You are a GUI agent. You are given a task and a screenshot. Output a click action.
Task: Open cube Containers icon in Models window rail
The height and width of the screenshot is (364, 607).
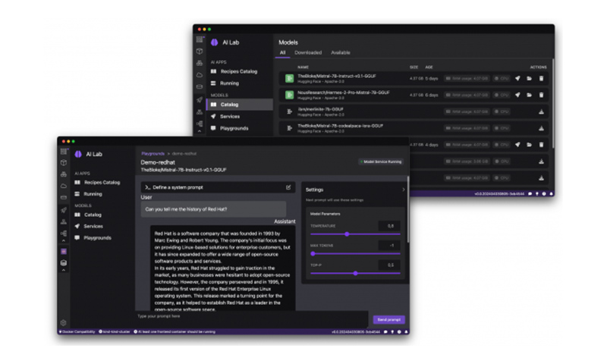(200, 51)
